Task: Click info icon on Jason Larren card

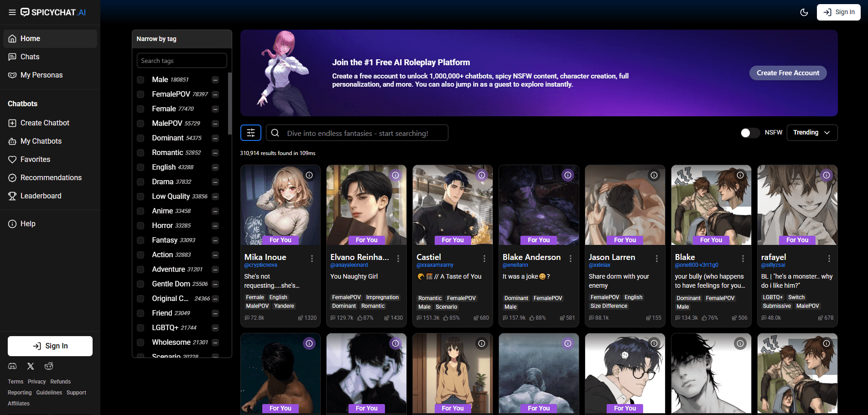Action: click(x=654, y=175)
